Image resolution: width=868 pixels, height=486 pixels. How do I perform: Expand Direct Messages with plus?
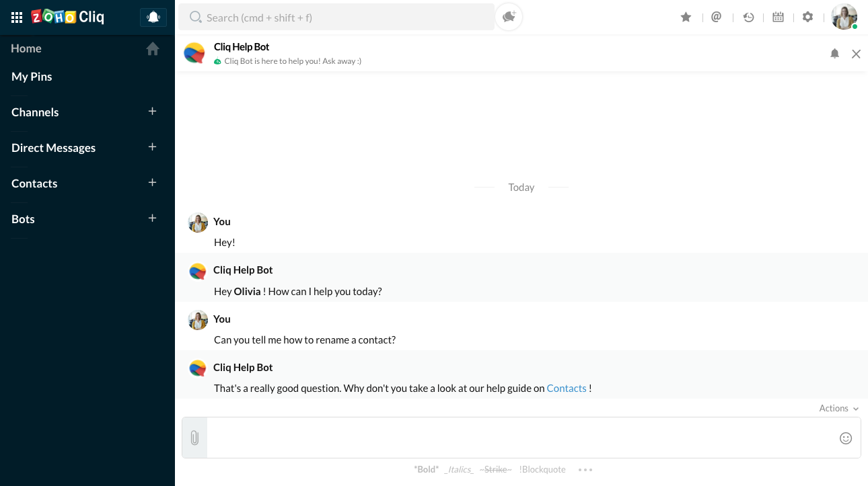tap(152, 147)
